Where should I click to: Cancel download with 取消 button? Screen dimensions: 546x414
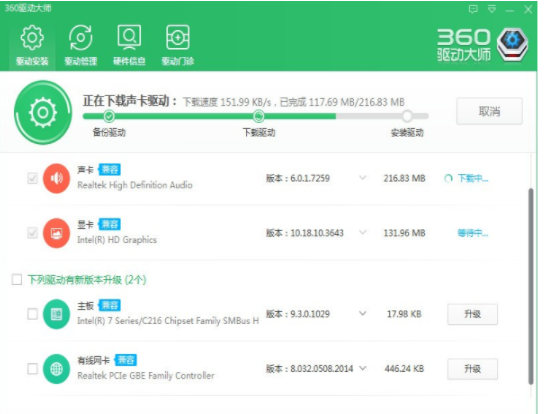pyautogui.click(x=489, y=111)
